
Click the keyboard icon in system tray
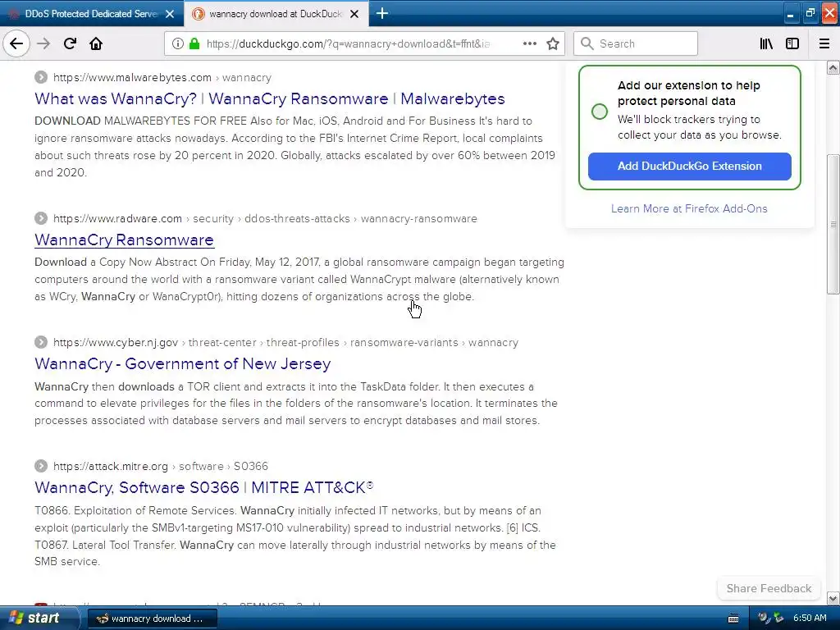733,619
